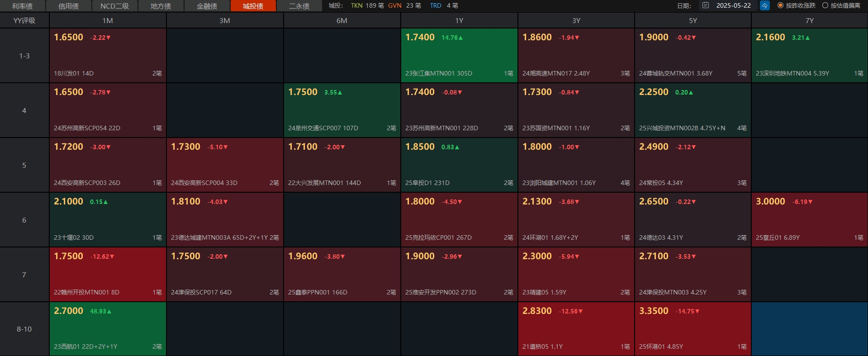Click the 3Y column header
Image resolution: width=868 pixels, height=356 pixels.
point(576,20)
